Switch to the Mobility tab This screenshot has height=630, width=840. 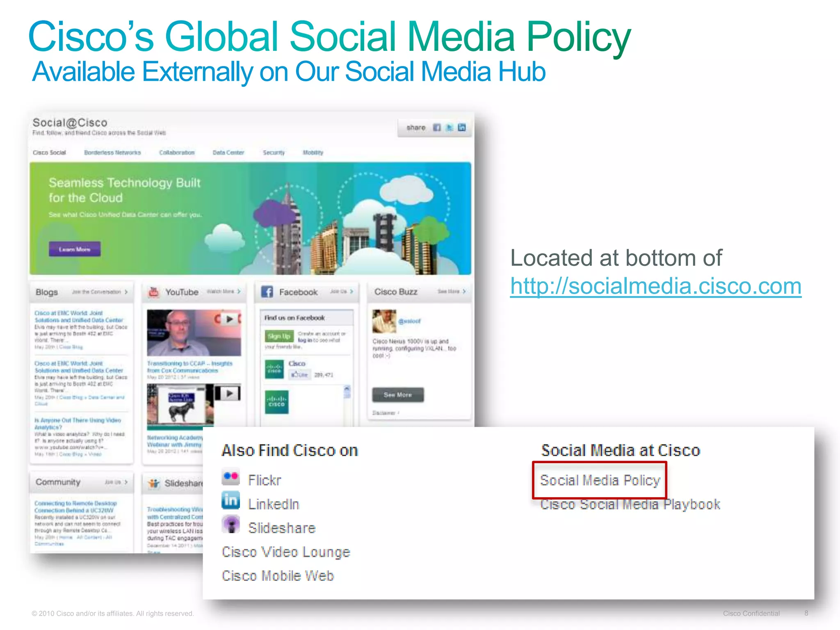pyautogui.click(x=313, y=153)
